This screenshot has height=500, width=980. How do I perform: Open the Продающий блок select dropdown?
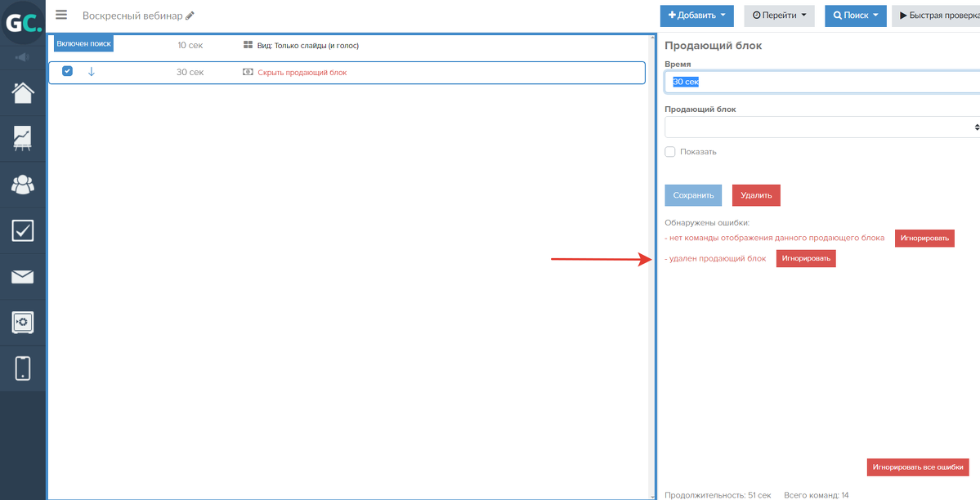(822, 127)
